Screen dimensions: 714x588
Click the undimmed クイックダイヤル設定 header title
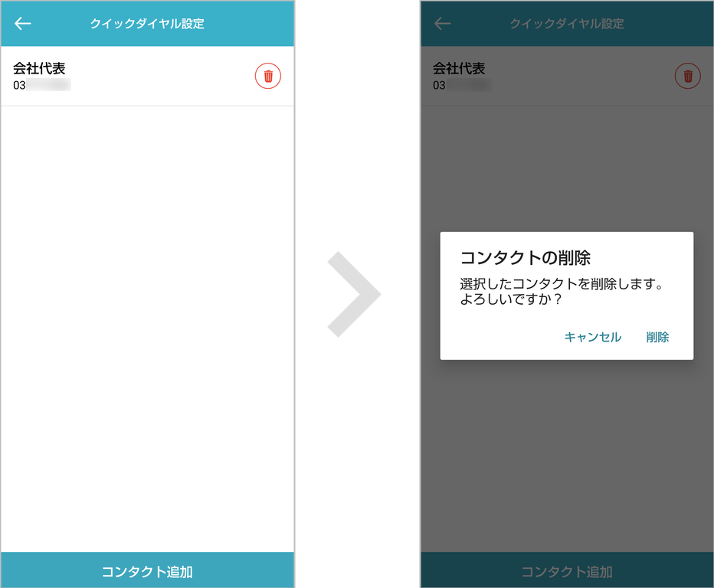coord(147,24)
